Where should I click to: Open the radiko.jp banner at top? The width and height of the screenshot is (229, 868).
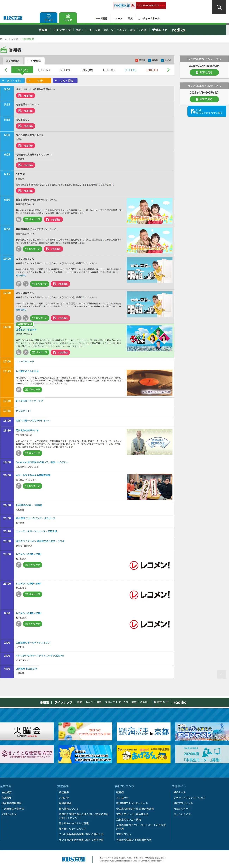139,5
